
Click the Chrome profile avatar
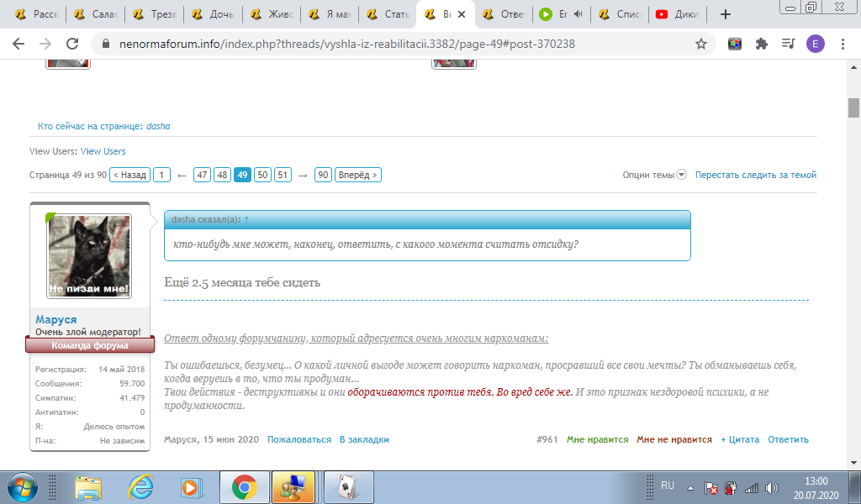point(815,44)
